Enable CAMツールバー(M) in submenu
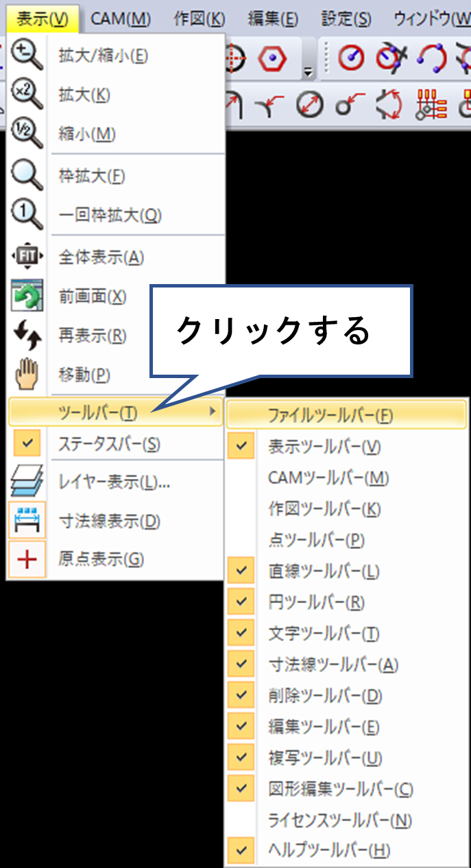Screen dimensions: 471x868 [x=347, y=478]
